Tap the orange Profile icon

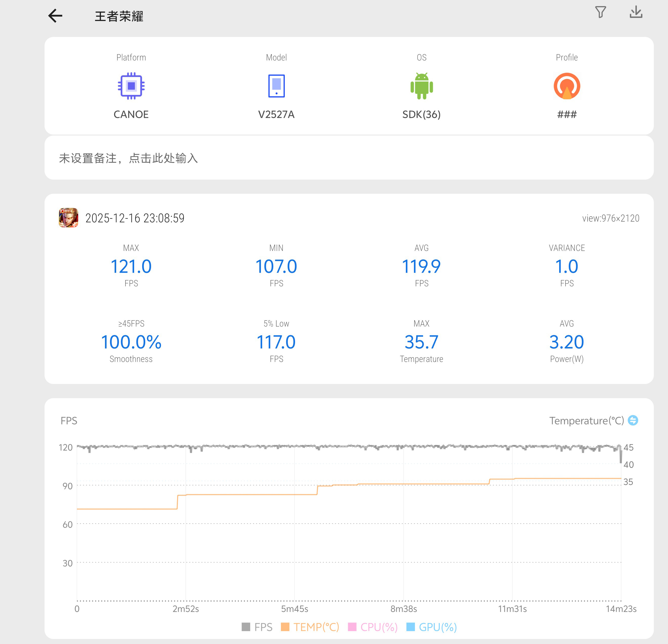coord(567,86)
